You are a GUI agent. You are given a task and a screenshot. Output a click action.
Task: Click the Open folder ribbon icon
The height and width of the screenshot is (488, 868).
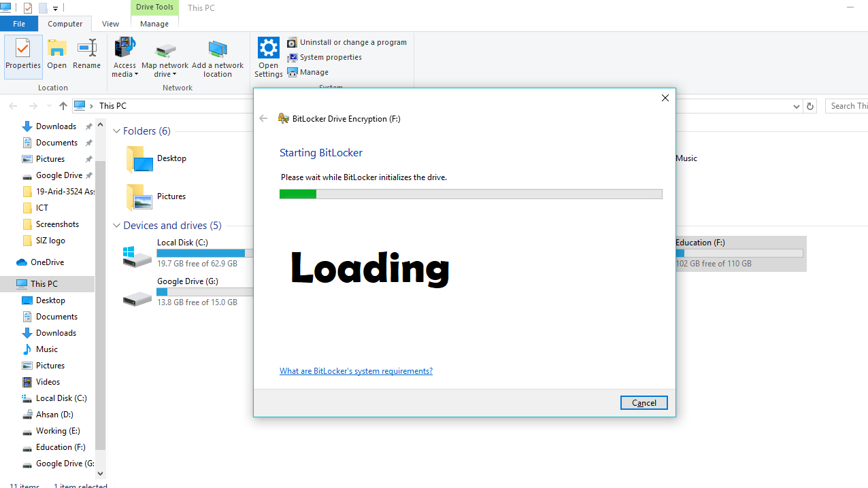point(57,49)
